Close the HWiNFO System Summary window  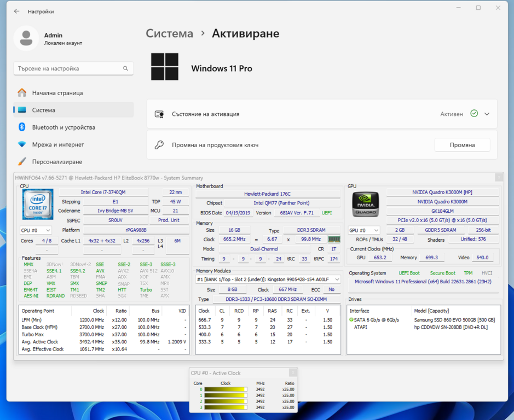(x=498, y=178)
